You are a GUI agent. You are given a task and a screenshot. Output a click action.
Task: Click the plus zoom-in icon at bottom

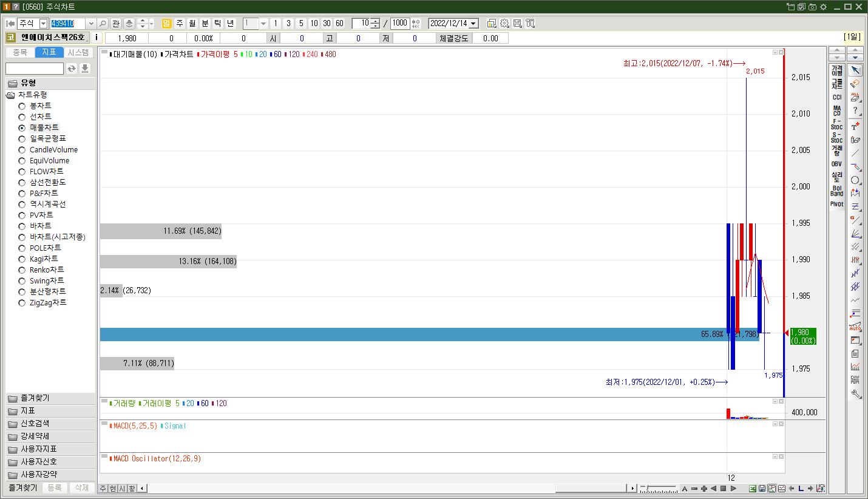704,489
